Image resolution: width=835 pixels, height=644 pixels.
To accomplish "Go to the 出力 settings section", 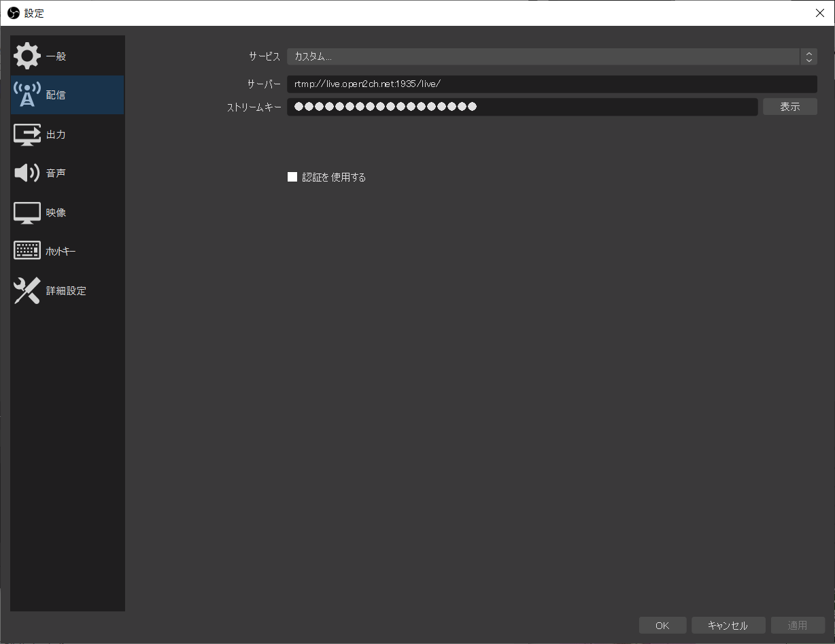I will click(67, 134).
